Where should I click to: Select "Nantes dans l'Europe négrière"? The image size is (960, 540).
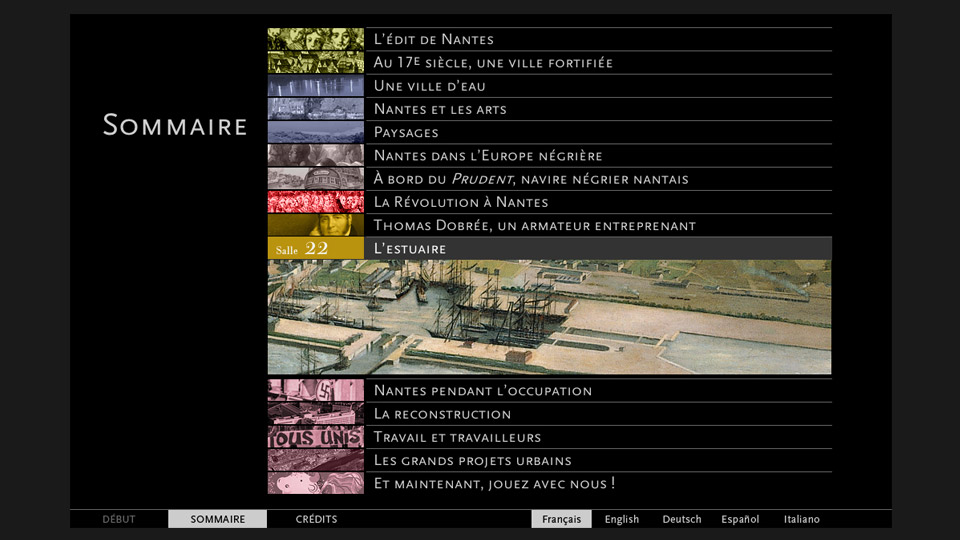(598, 156)
